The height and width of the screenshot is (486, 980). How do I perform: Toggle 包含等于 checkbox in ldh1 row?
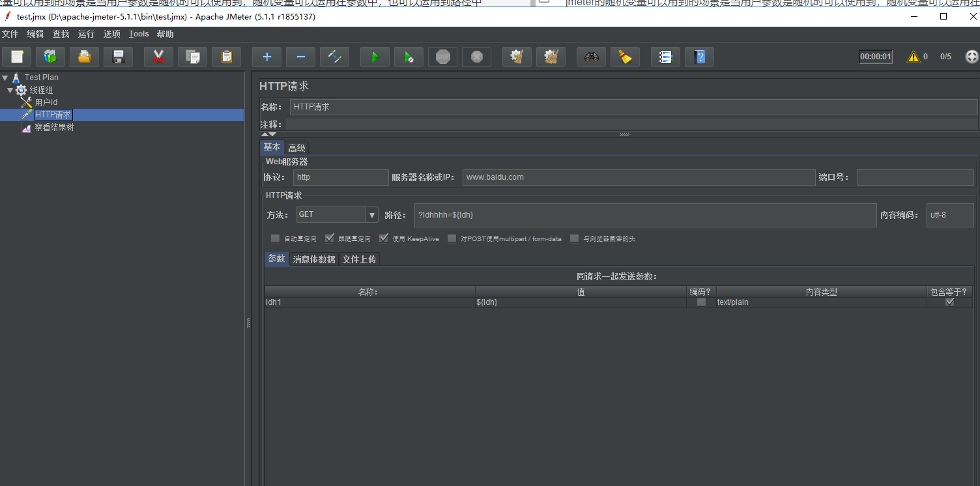coord(949,302)
